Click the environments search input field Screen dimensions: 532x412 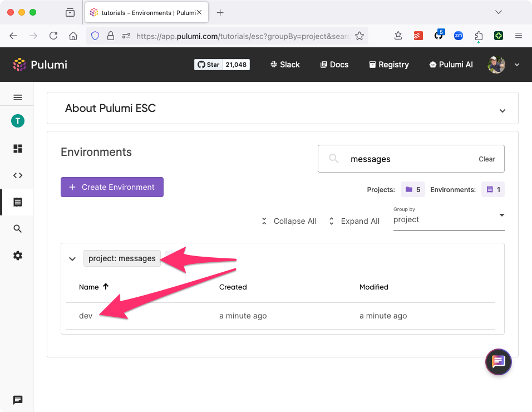[x=406, y=159]
